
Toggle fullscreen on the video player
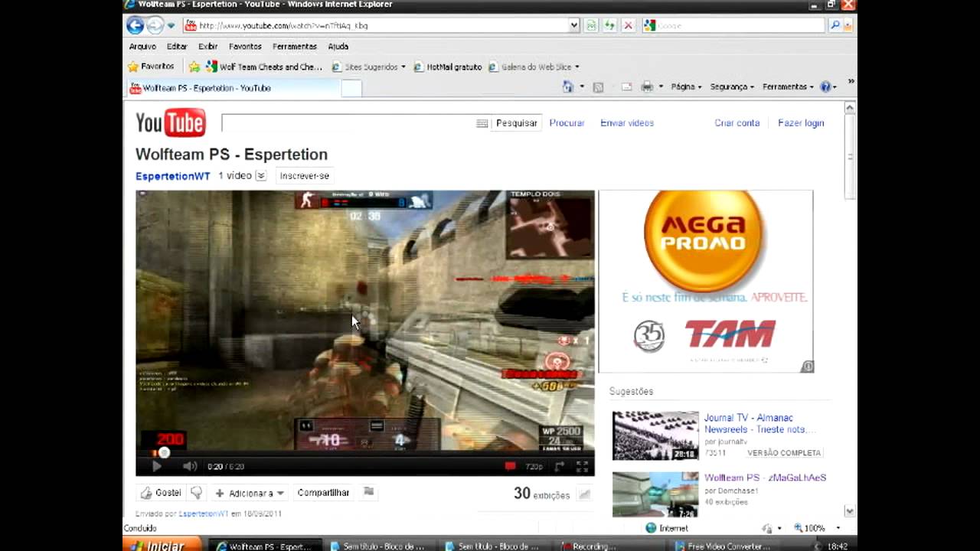(x=582, y=466)
